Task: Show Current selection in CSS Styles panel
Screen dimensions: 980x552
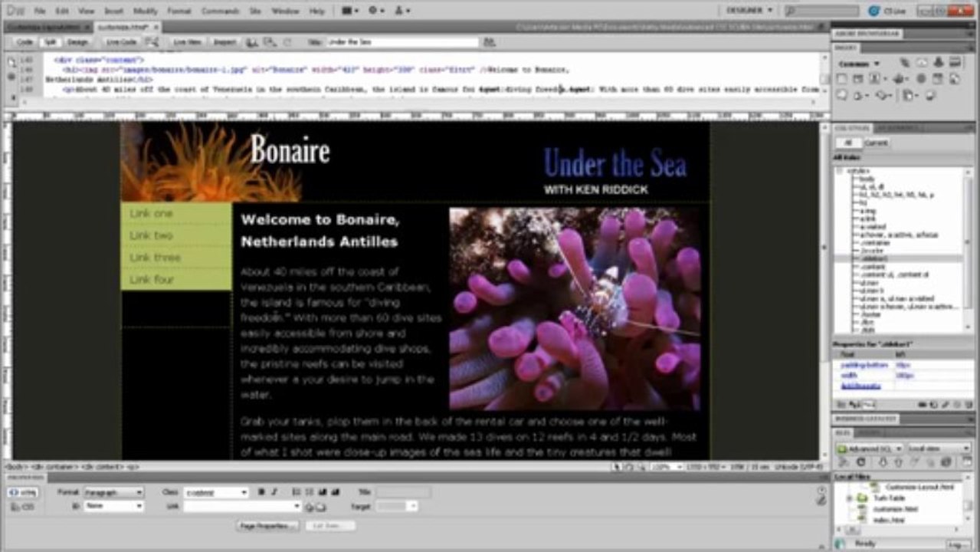Action: pyautogui.click(x=876, y=143)
